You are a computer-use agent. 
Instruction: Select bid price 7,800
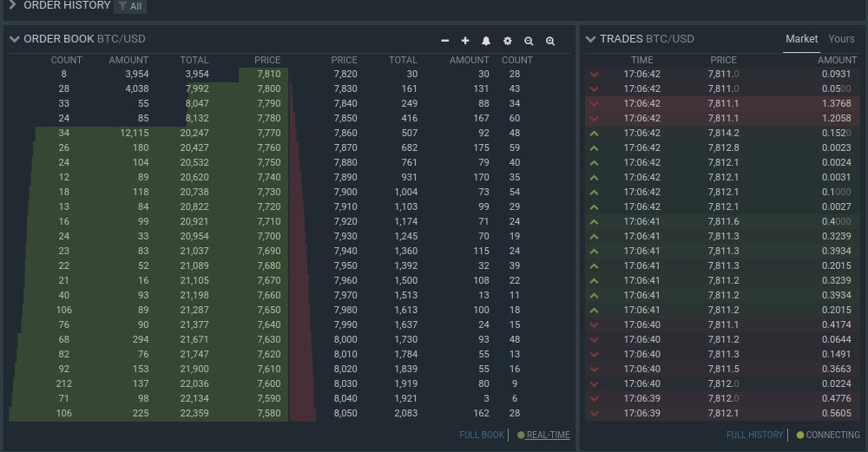[x=268, y=88]
